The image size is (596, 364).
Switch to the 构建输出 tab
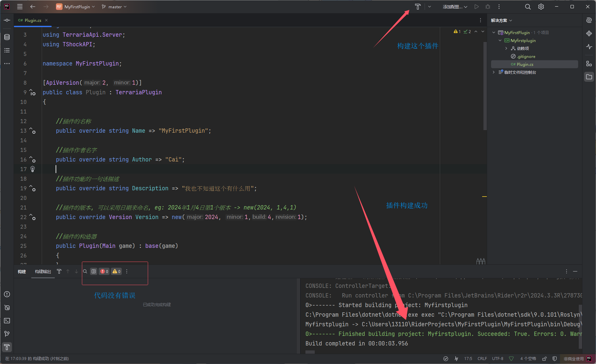tap(43, 271)
